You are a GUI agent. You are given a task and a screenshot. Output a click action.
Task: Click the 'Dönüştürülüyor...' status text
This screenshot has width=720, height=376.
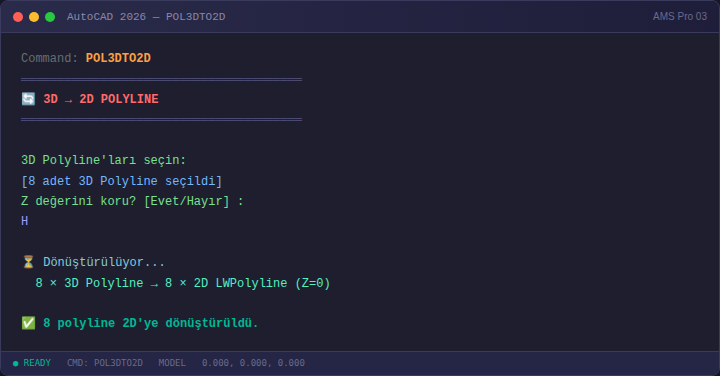pos(104,262)
